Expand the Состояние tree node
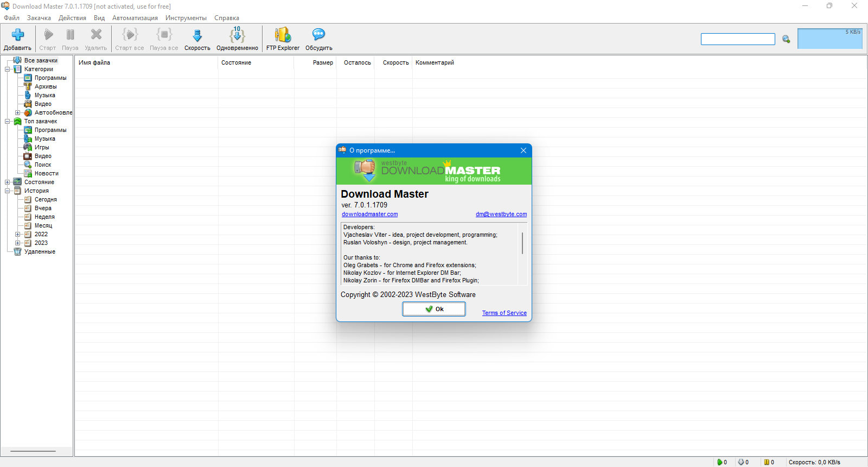Viewport: 868px width, 467px height. [x=8, y=182]
